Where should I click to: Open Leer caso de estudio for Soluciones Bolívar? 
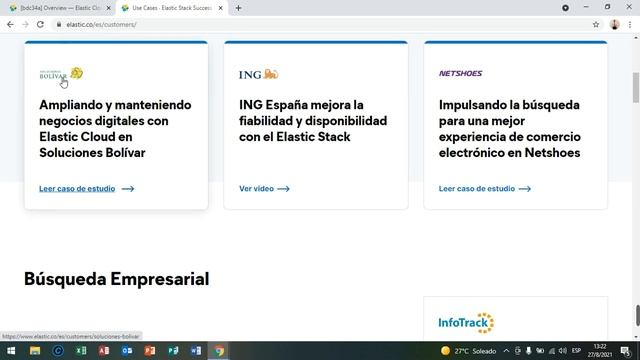(77, 189)
